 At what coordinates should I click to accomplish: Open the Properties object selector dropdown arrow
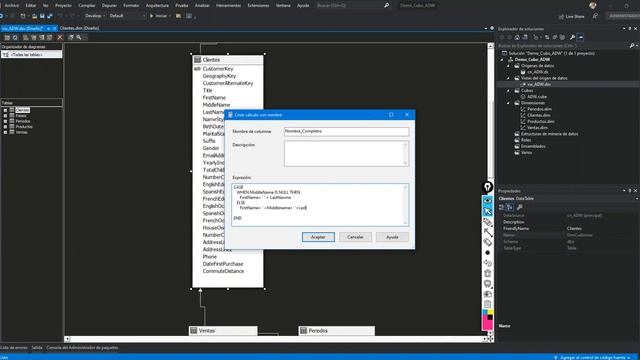(x=636, y=199)
